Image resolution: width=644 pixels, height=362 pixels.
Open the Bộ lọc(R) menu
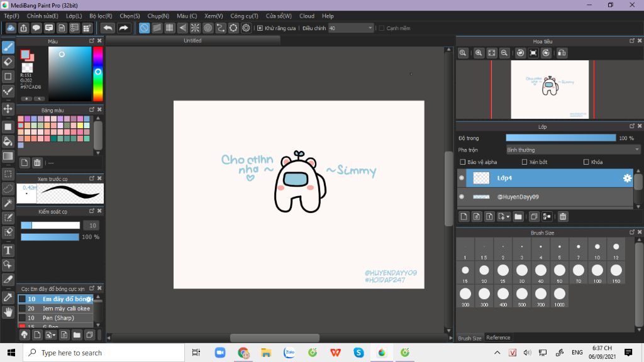coord(101,16)
